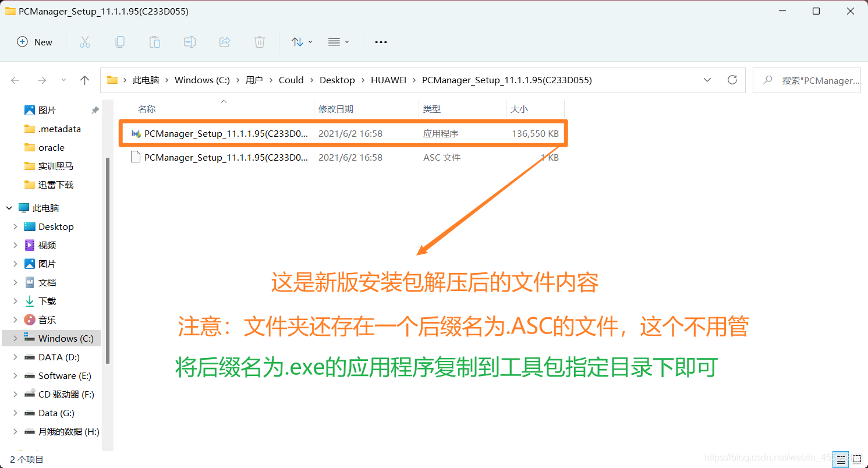Image resolution: width=868 pixels, height=468 pixels.
Task: Collapse the 此电脑 tree node
Action: tap(9, 208)
